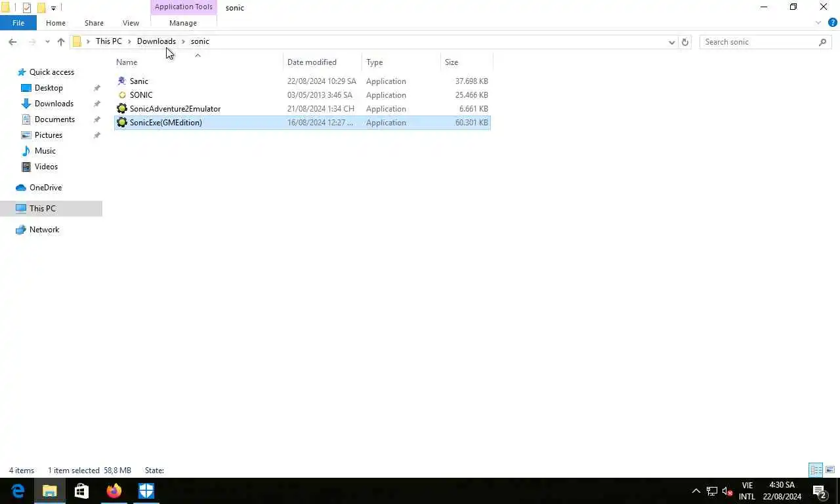Open Videos in navigation pane
840x504 pixels.
coord(46,167)
